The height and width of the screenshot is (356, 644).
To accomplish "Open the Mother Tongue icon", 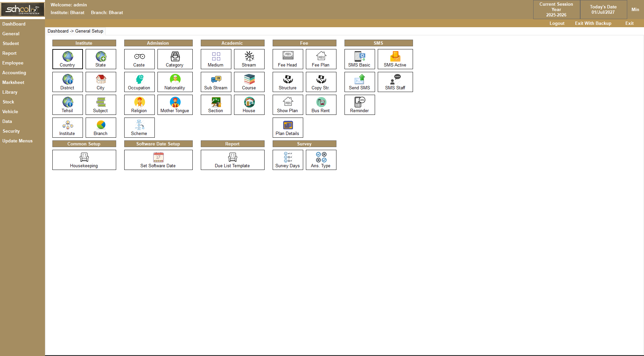I will click(175, 105).
